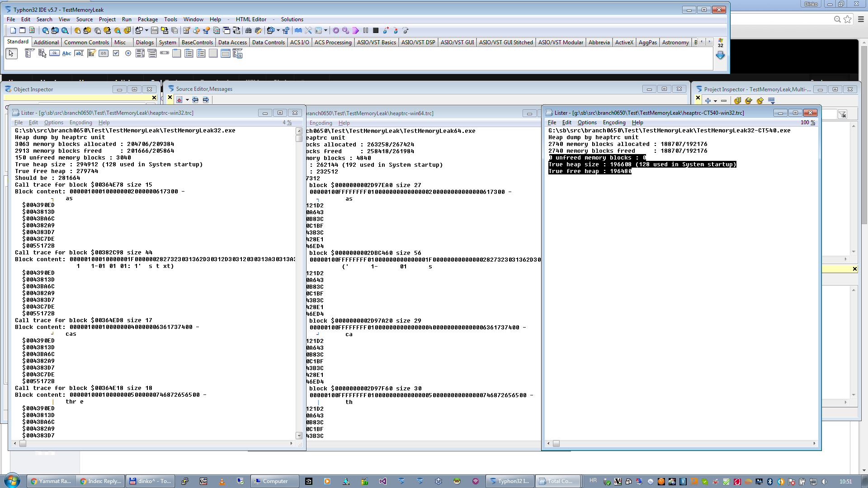Expand the dropdown after the build mode icon
This screenshot has height=488, width=868.
coord(278,30)
